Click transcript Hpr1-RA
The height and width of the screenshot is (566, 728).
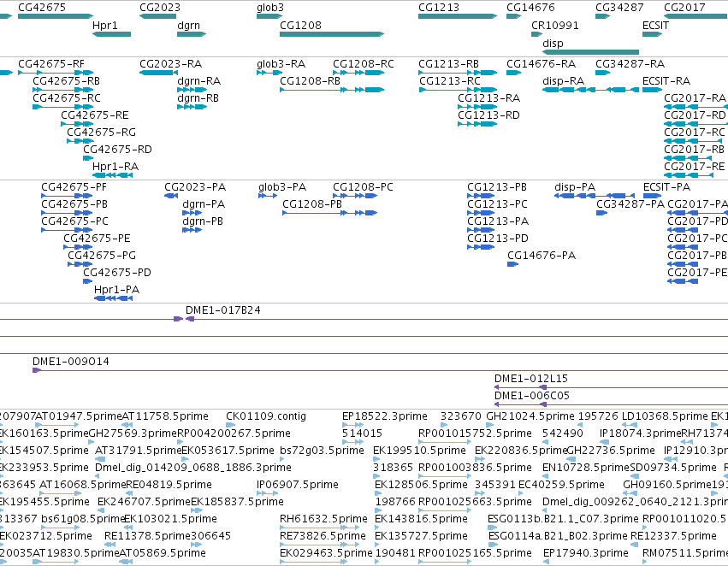pos(112,175)
